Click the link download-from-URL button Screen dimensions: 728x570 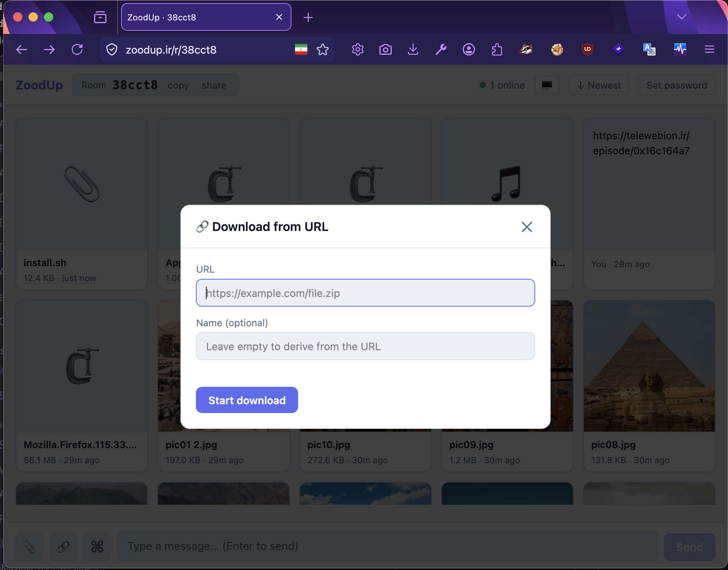(x=63, y=547)
